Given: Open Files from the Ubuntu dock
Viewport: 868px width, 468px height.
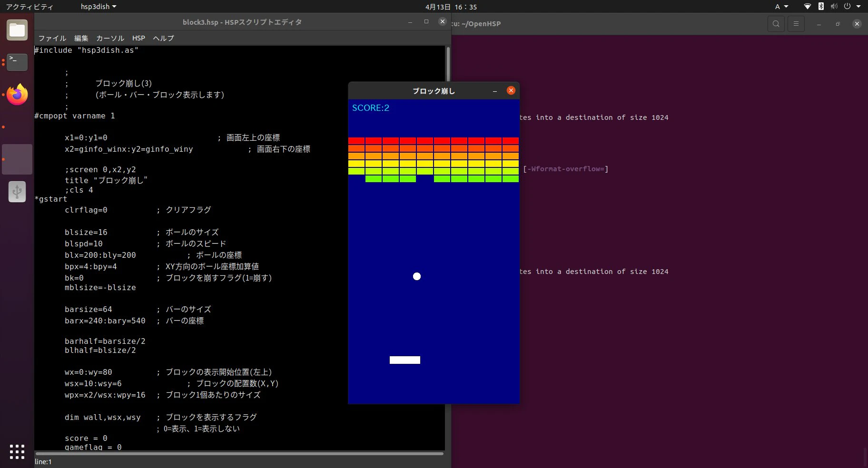Looking at the screenshot, I should click(17, 31).
